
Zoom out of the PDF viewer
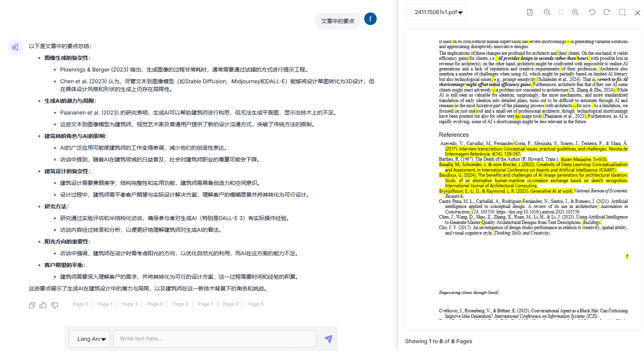[x=547, y=12]
